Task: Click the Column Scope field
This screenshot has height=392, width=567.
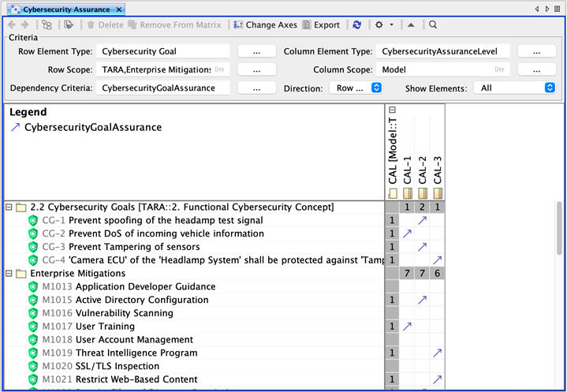Action: coord(443,69)
